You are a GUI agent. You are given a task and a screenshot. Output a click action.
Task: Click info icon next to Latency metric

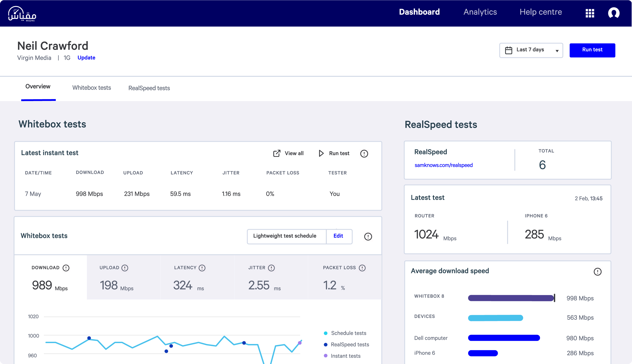click(x=202, y=268)
